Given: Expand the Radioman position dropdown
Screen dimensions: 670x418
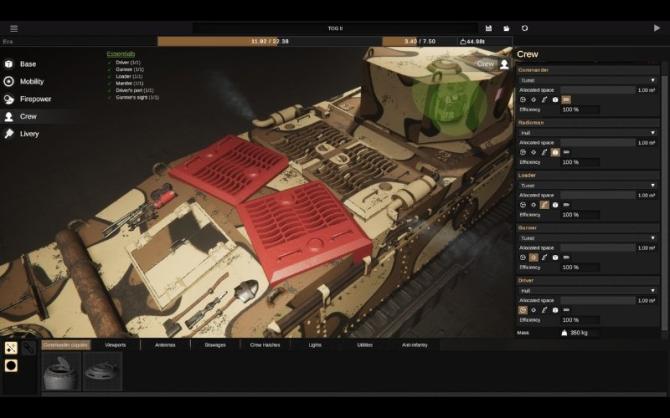Looking at the screenshot, I should click(x=587, y=132).
